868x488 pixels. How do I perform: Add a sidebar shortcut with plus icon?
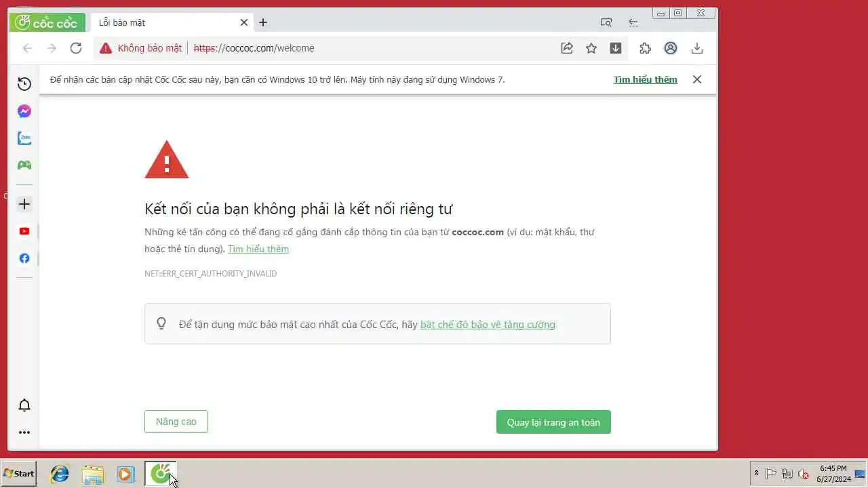point(24,204)
